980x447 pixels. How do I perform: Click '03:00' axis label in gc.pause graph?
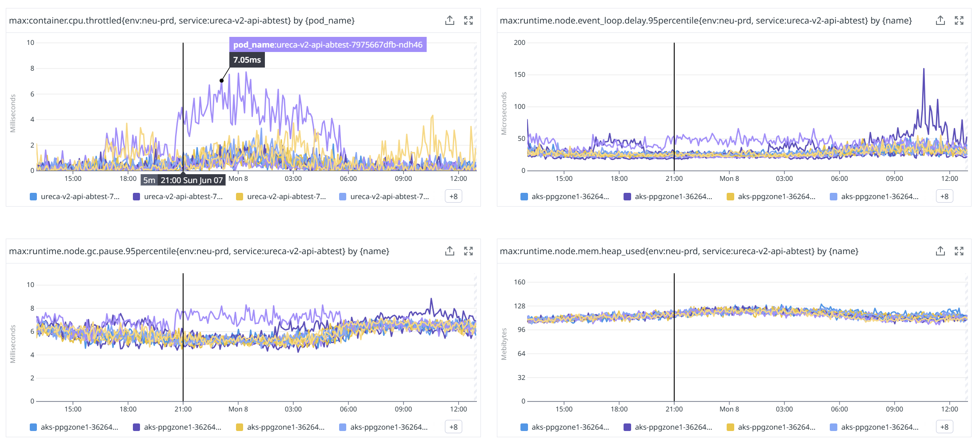(x=293, y=409)
